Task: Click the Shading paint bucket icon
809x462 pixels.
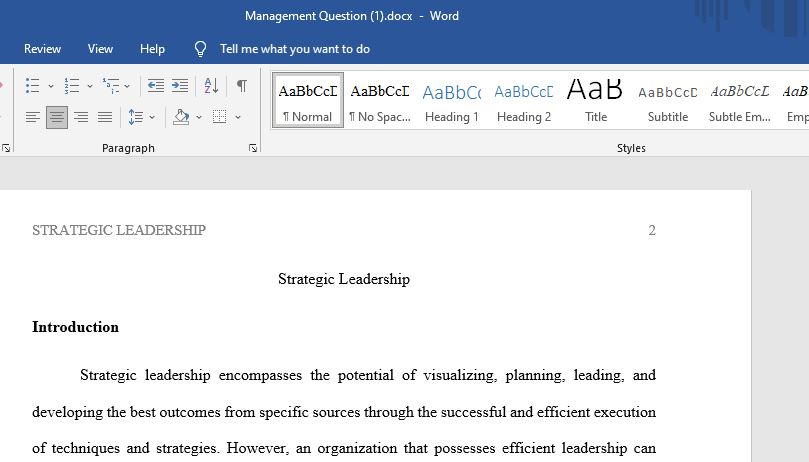Action: 181,117
